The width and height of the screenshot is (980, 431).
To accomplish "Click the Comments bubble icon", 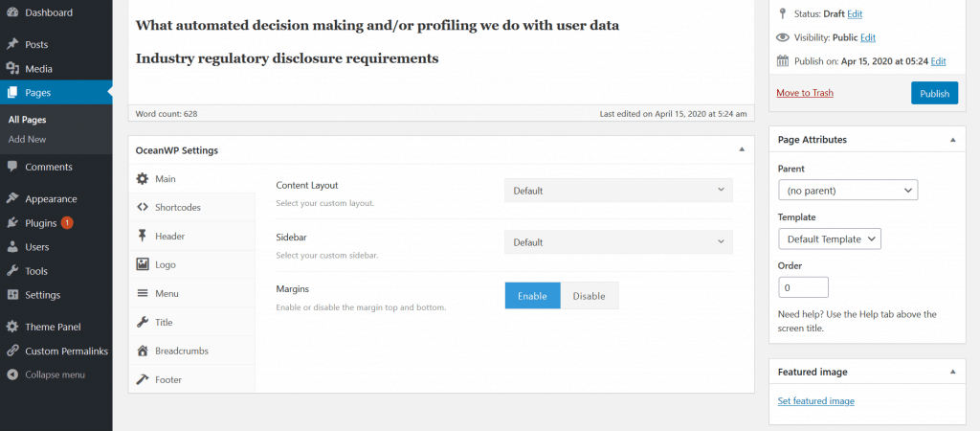I will [12, 167].
